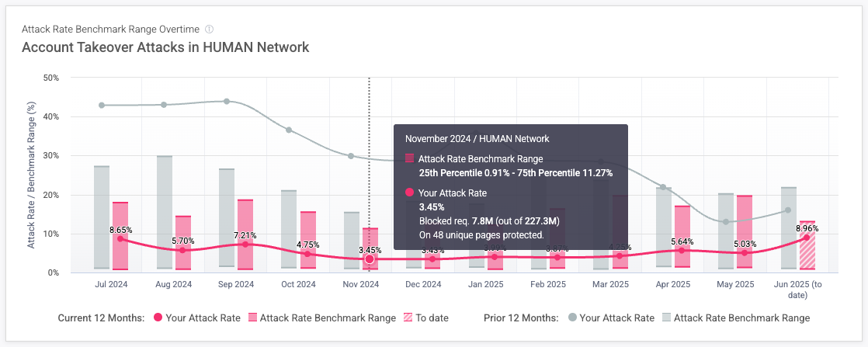Click the gray prior-year line point above Sep 2024
Image resolution: width=868 pixels, height=347 pixels.
(x=226, y=101)
